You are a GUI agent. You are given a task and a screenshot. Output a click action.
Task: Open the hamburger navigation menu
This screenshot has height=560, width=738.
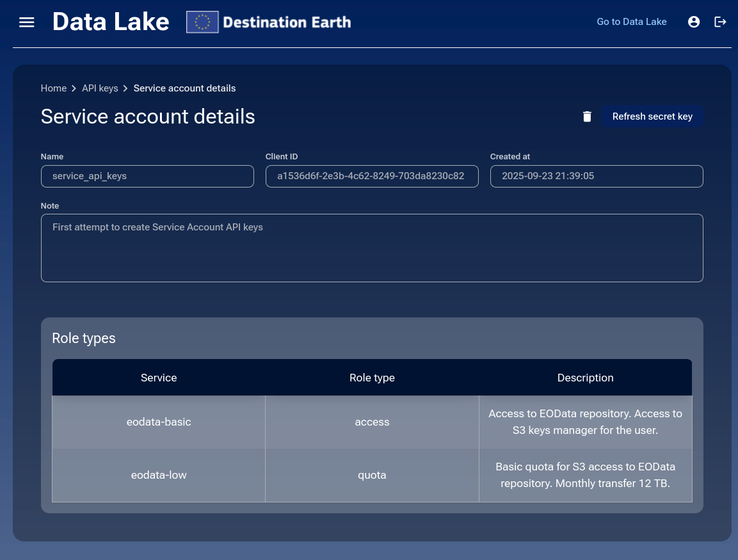(x=26, y=22)
